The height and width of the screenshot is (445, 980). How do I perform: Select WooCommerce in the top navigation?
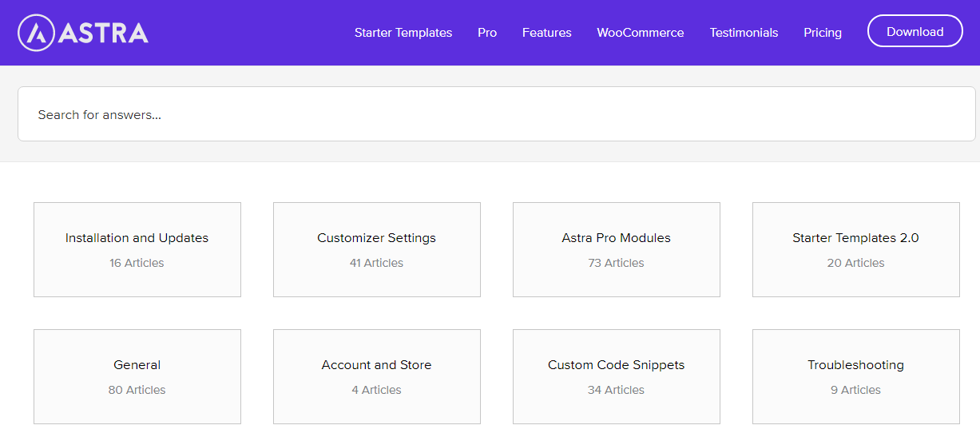(641, 33)
